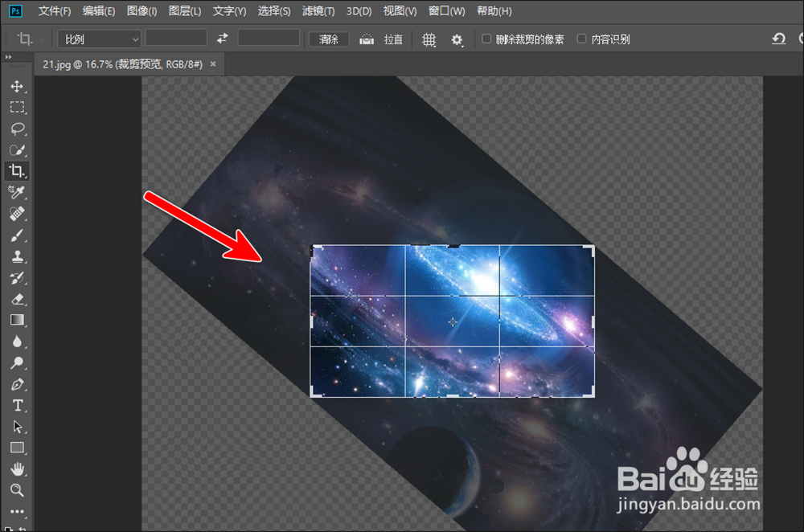The width and height of the screenshot is (804, 532).
Task: Open the Edit Toolbar three-dots menu
Action: click(17, 511)
